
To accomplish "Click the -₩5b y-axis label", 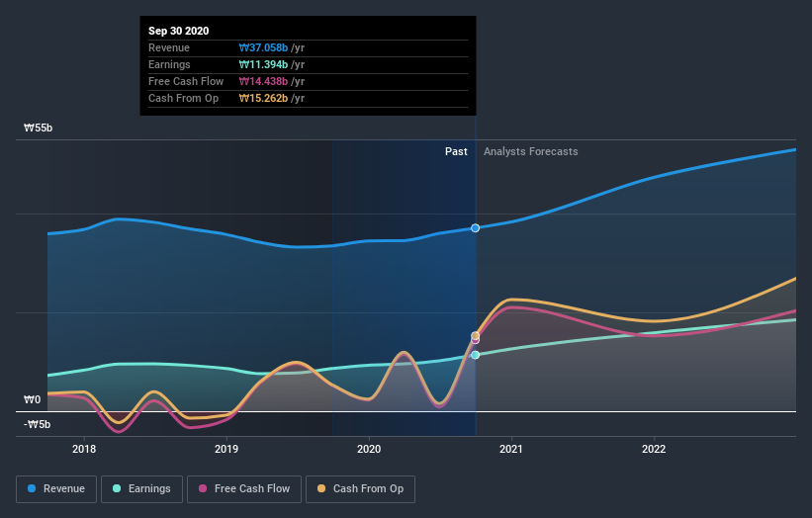I will [x=38, y=424].
